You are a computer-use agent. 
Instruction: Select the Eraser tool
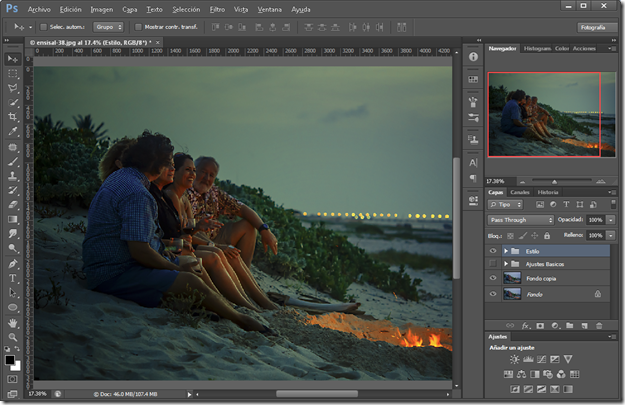(13, 204)
